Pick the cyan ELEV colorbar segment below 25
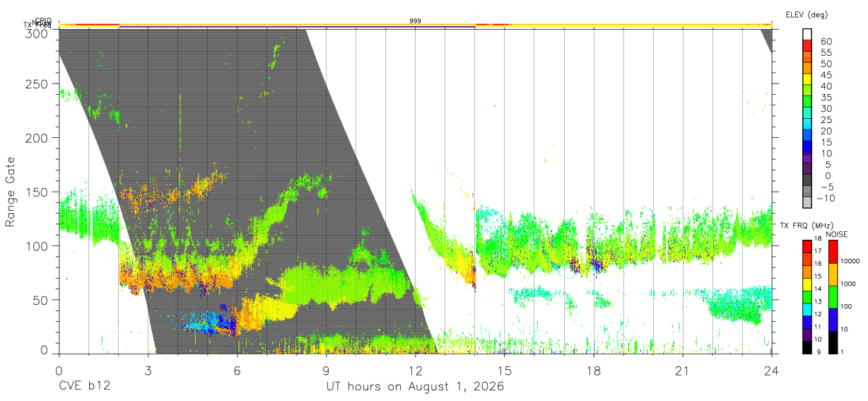The height and width of the screenshot is (401, 868). tap(808, 124)
